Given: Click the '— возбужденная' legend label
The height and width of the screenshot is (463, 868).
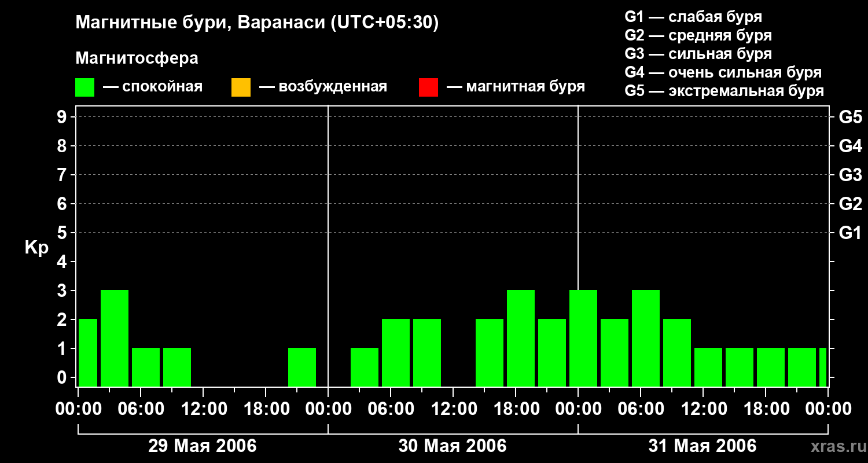Looking at the screenshot, I should pos(323,87).
